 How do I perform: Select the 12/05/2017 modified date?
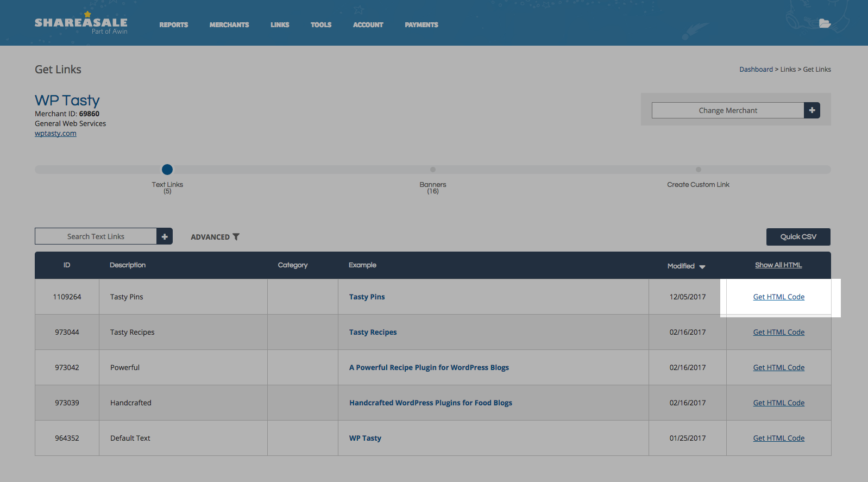pos(688,297)
